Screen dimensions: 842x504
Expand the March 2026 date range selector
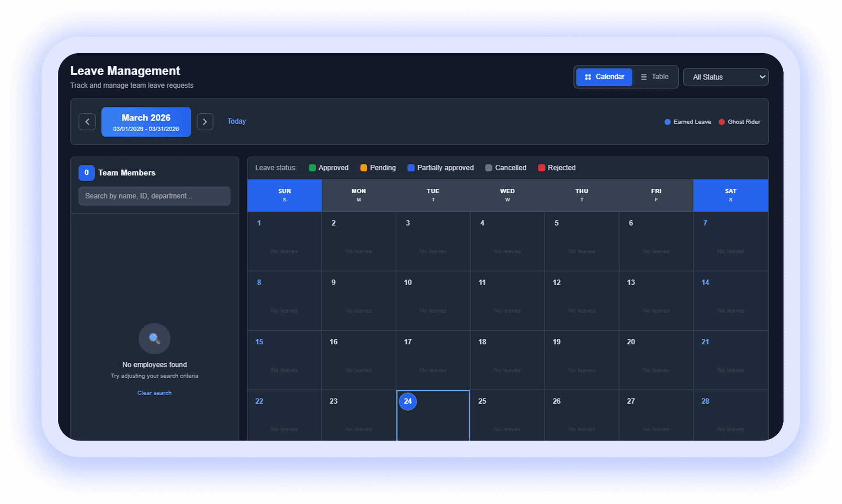[146, 121]
